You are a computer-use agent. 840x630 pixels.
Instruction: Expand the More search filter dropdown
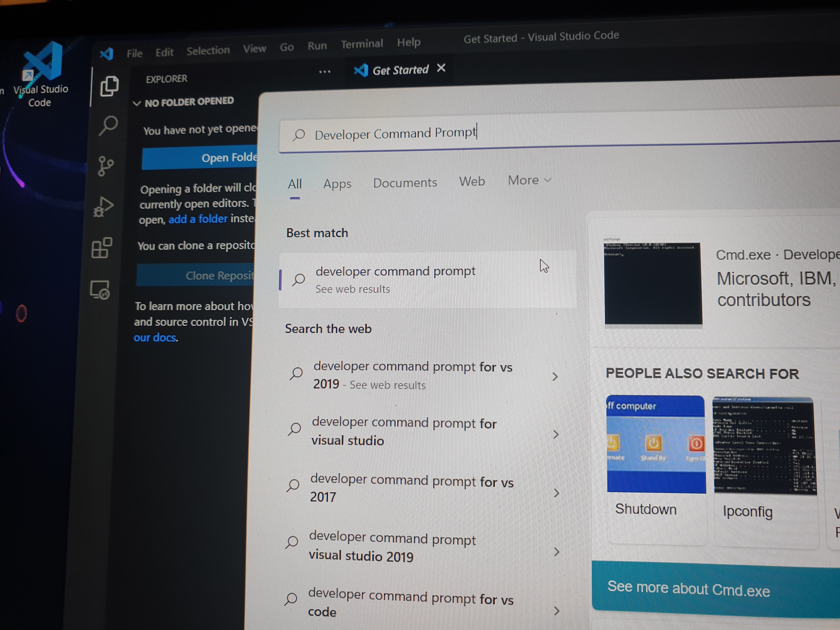tap(528, 180)
